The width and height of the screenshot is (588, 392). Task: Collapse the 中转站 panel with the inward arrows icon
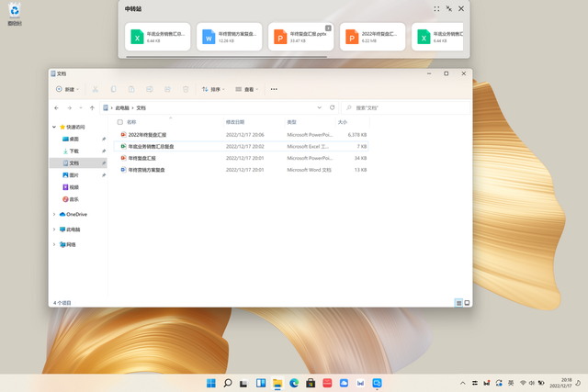click(x=449, y=8)
